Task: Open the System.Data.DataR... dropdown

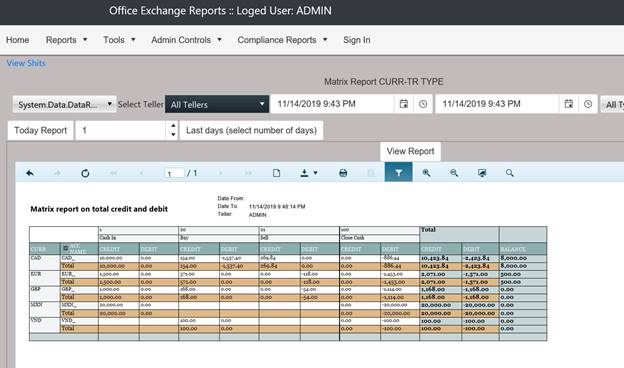Action: pyautogui.click(x=64, y=104)
